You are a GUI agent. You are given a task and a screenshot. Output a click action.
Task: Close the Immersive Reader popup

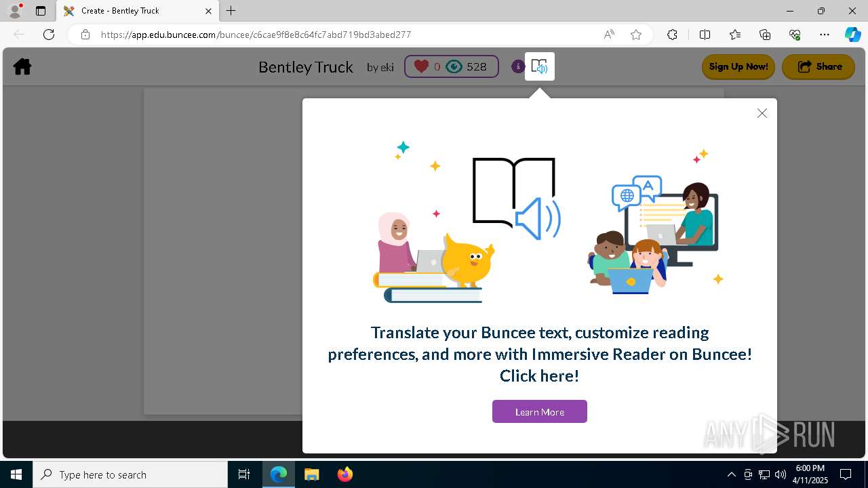point(762,113)
